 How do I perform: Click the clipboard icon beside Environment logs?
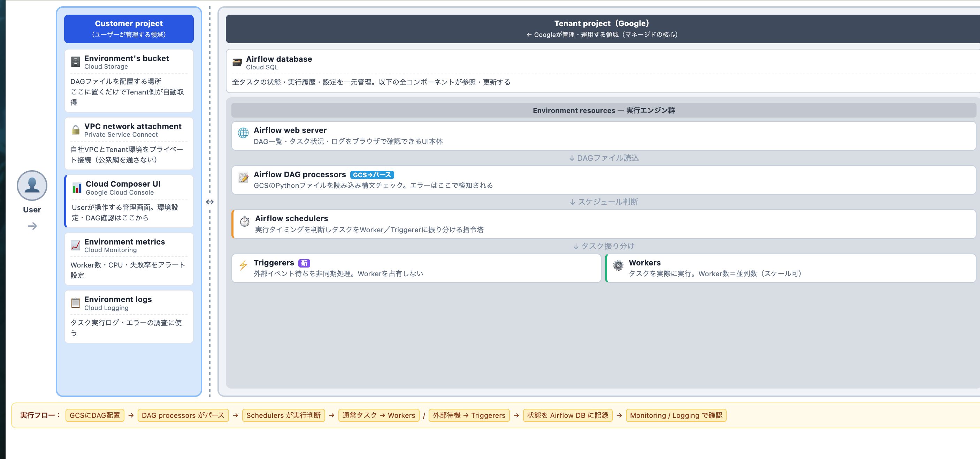pyautogui.click(x=76, y=303)
